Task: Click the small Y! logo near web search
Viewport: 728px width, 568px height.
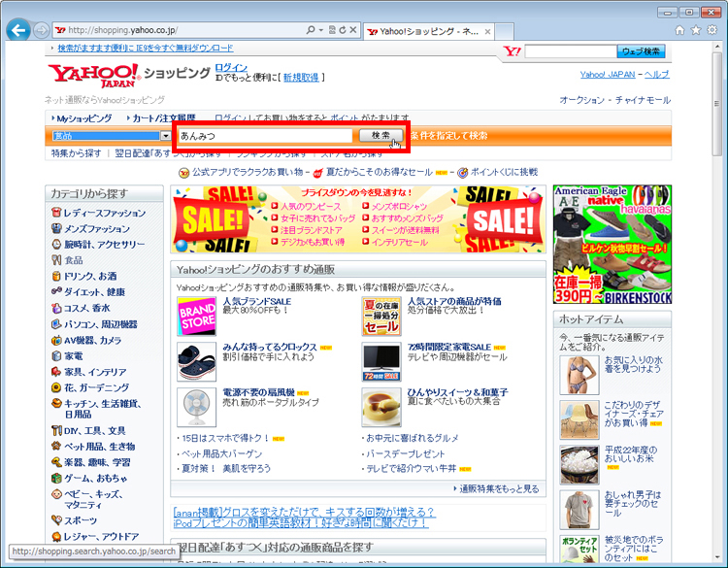Action: coord(513,51)
